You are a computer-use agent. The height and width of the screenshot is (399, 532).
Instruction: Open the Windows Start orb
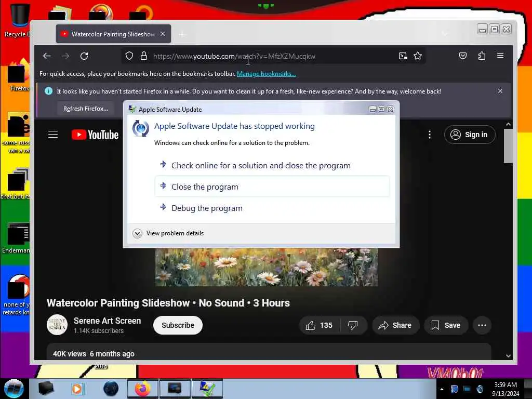[14, 389]
